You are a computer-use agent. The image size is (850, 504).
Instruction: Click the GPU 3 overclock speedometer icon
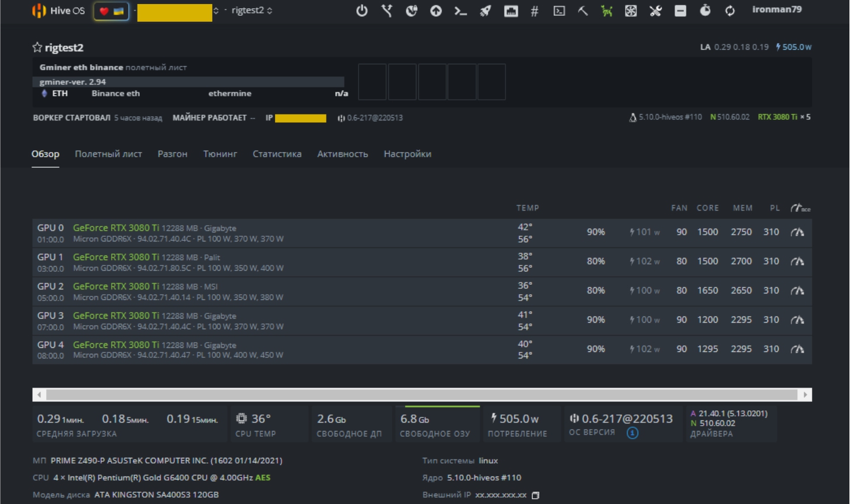797,320
